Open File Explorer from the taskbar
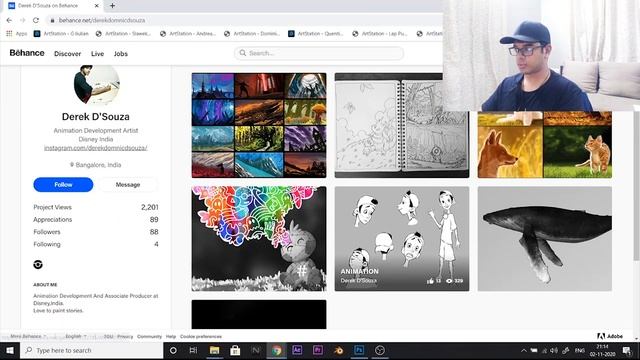 [x=214, y=350]
